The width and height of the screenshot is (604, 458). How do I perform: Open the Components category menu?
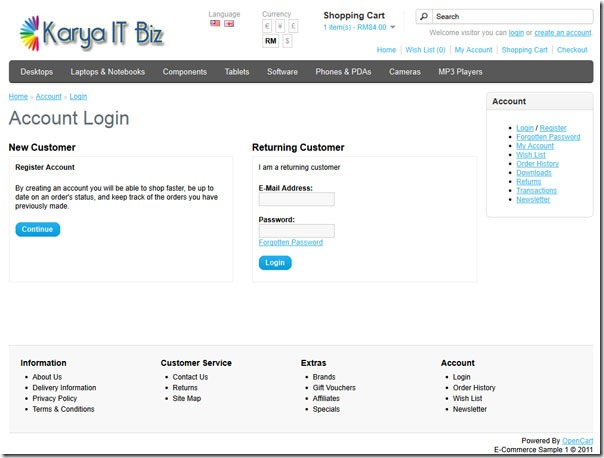(x=185, y=72)
